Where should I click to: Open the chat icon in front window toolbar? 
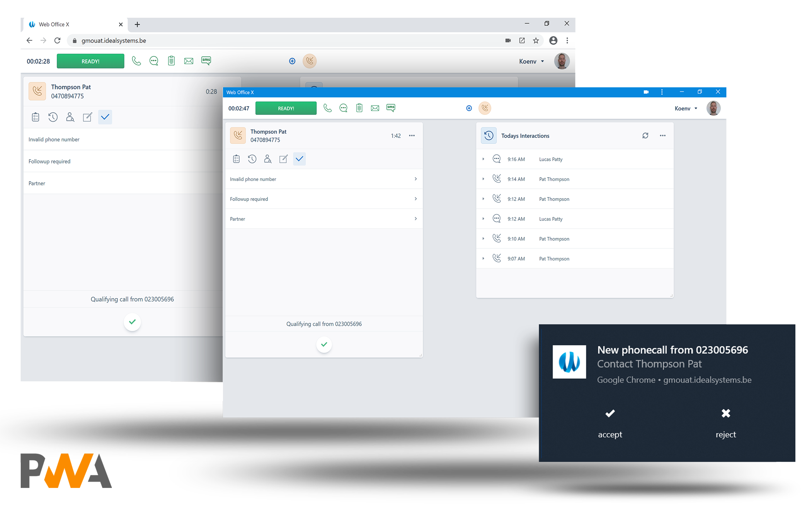point(343,108)
